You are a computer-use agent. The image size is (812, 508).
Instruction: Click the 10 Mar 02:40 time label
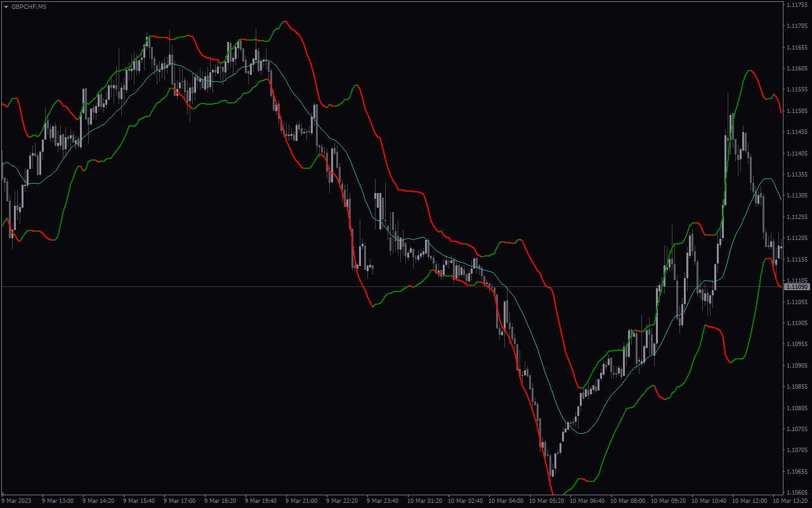(x=465, y=501)
